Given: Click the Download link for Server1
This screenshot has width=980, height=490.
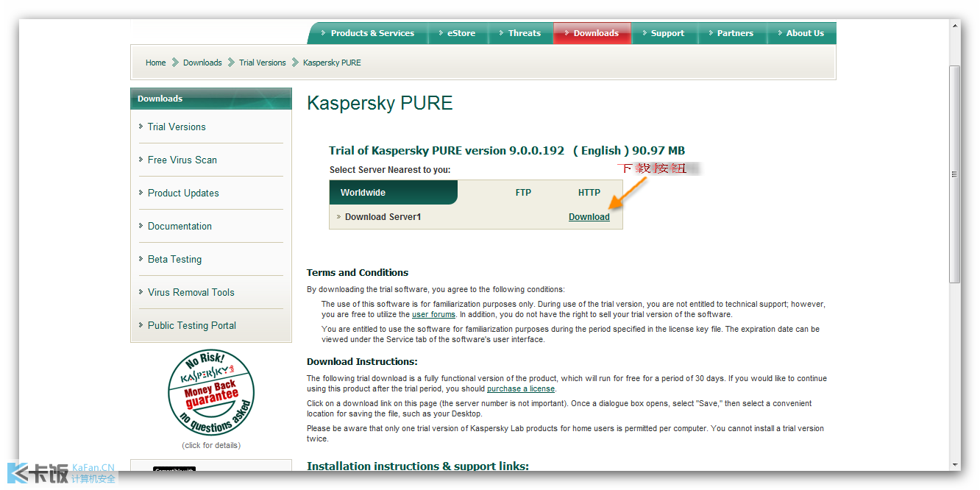Looking at the screenshot, I should click(589, 217).
